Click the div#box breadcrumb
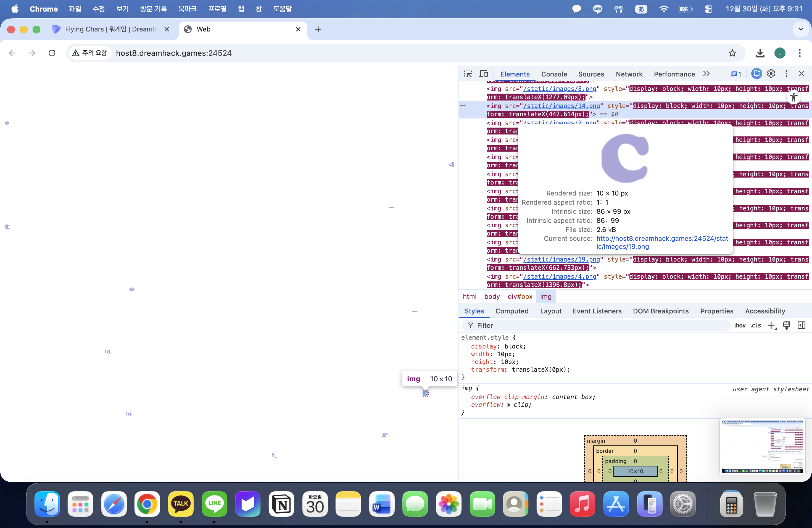812x528 pixels. (x=520, y=296)
